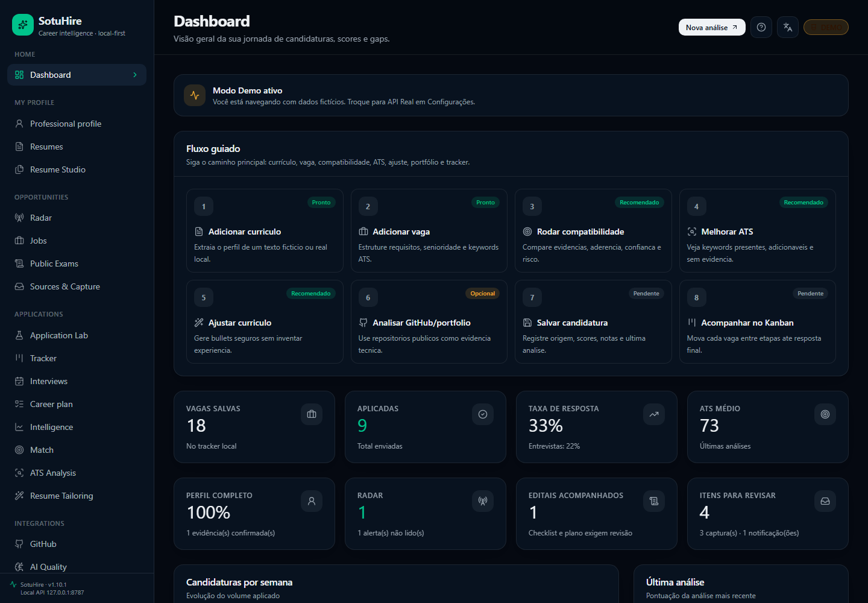868x603 pixels.
Task: Click '3 captura(s) · 1 notificação(ões)' text
Action: [749, 533]
